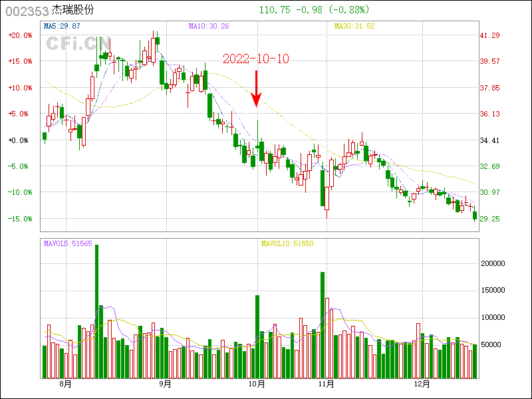Viewport: 532px width, 399px height.
Task: Click the 8月 month axis label
Action: [x=65, y=384]
